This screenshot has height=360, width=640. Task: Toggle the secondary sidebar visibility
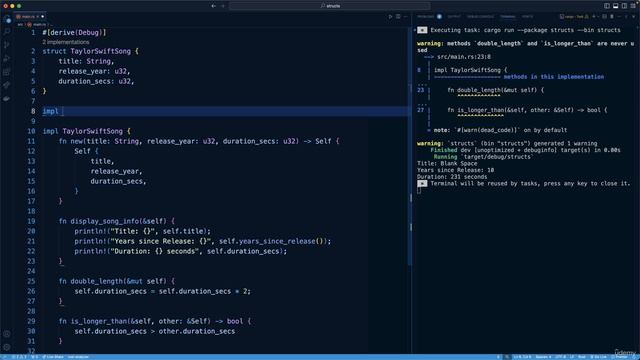[x=624, y=6]
